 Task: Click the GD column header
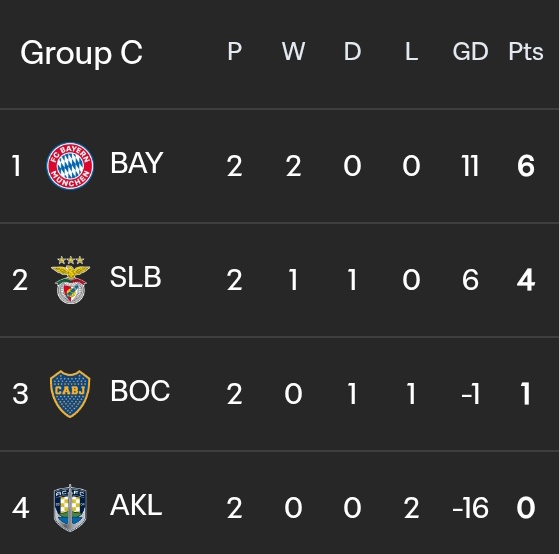[x=470, y=52]
